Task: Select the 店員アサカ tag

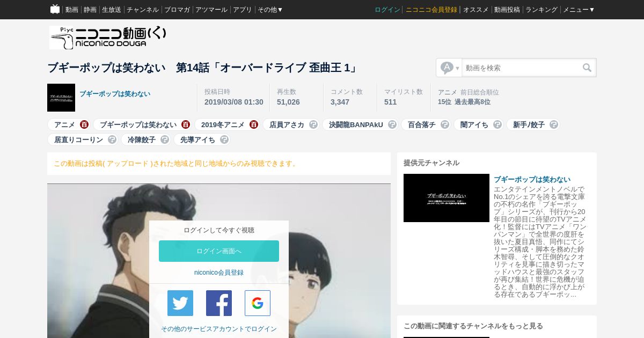Action: tap(287, 124)
